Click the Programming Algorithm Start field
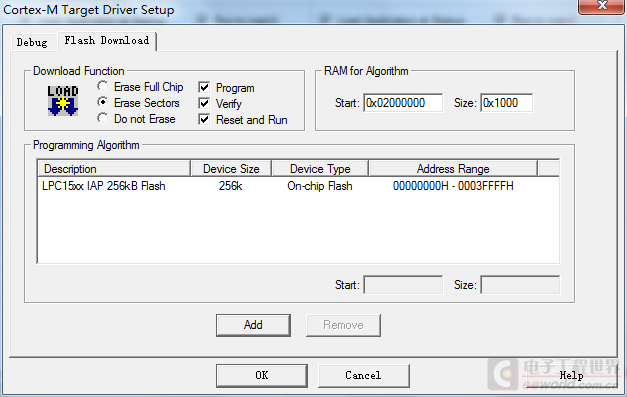 [x=403, y=285]
